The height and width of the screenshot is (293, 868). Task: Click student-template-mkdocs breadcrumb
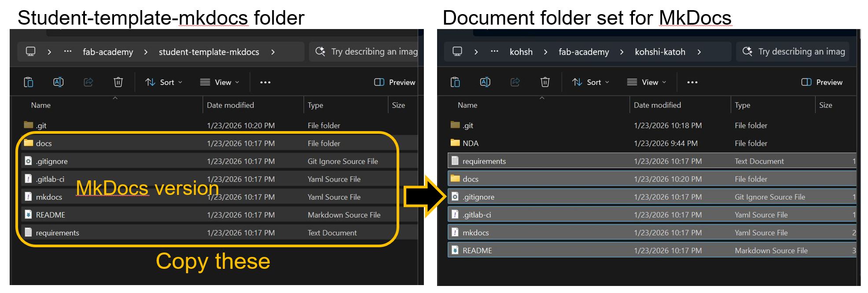click(x=209, y=52)
